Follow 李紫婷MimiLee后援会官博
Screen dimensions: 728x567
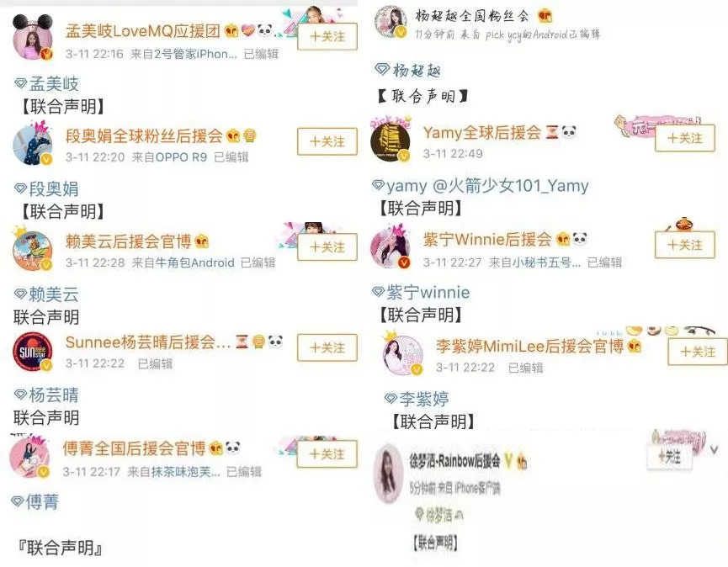point(698,352)
